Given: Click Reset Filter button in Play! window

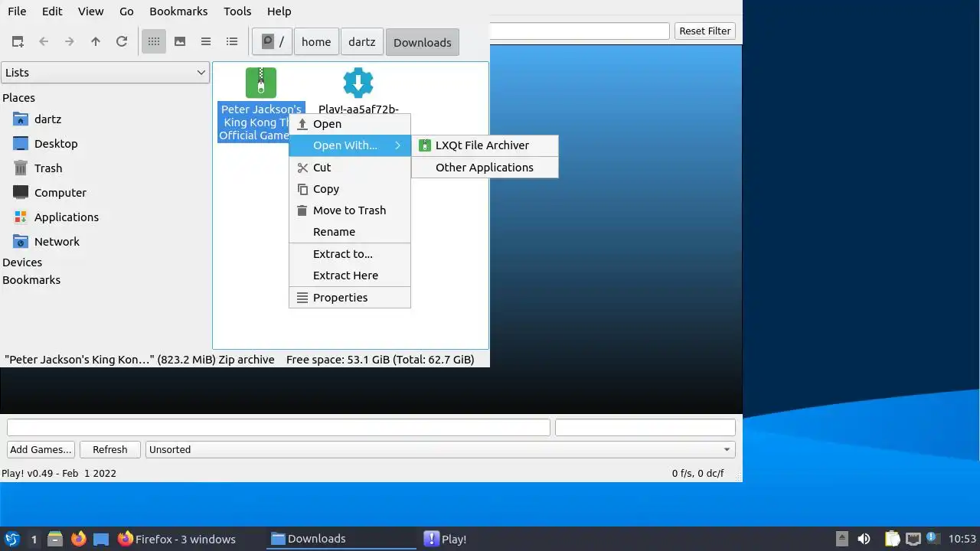Looking at the screenshot, I should pos(705,31).
